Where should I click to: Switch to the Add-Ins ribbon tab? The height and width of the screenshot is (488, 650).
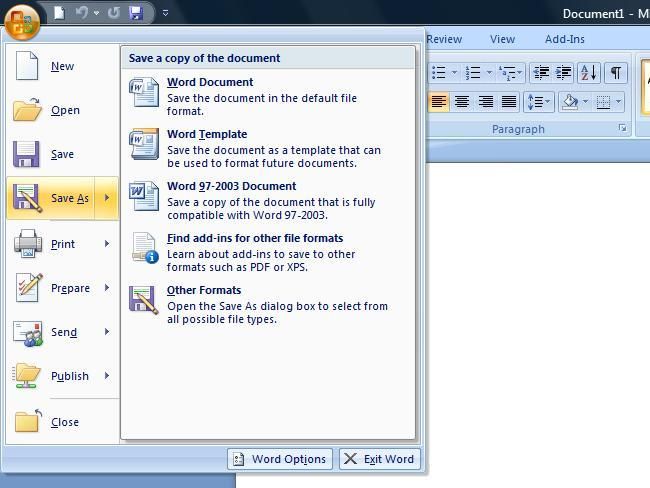[x=565, y=39]
